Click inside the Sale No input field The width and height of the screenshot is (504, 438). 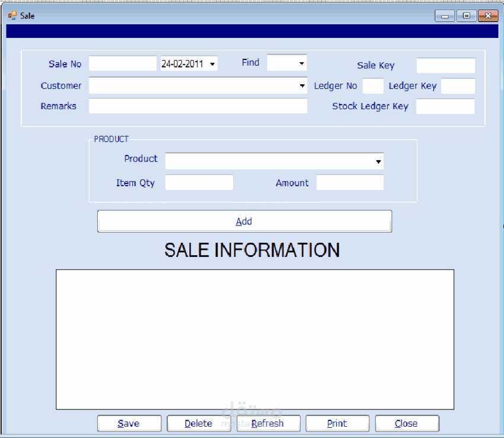click(x=122, y=63)
